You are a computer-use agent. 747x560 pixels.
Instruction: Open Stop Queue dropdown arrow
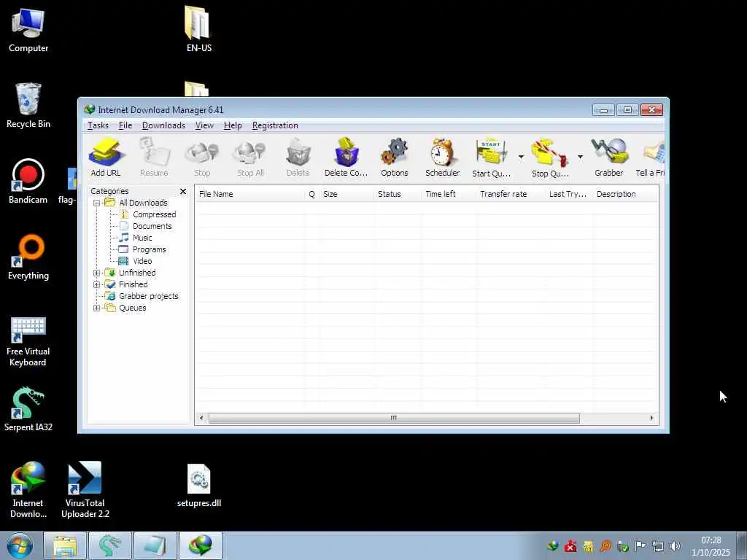tap(580, 157)
